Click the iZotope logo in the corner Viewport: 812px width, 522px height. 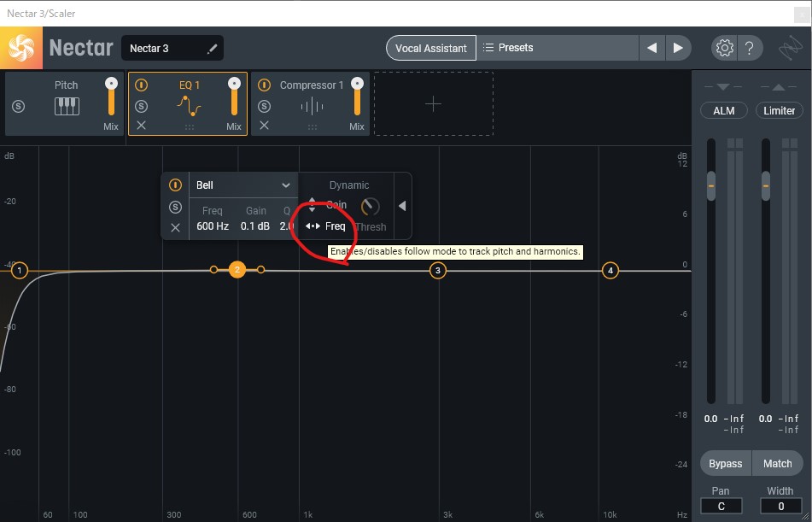pyautogui.click(x=791, y=48)
